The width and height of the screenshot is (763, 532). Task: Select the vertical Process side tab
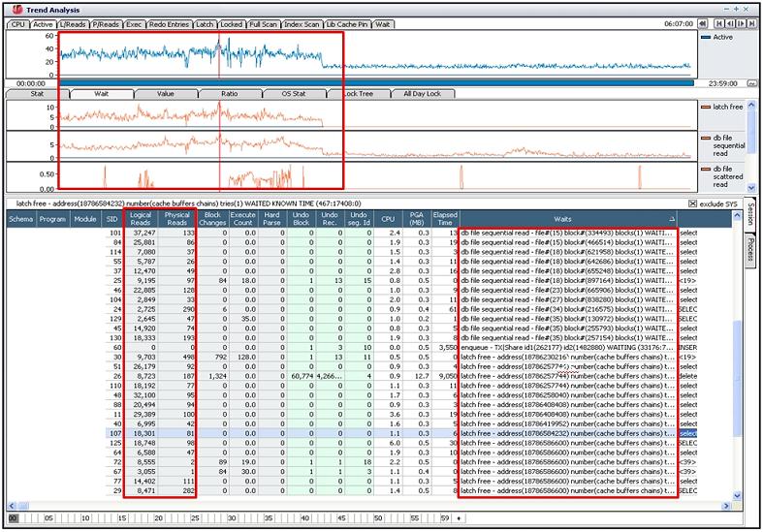(x=750, y=249)
